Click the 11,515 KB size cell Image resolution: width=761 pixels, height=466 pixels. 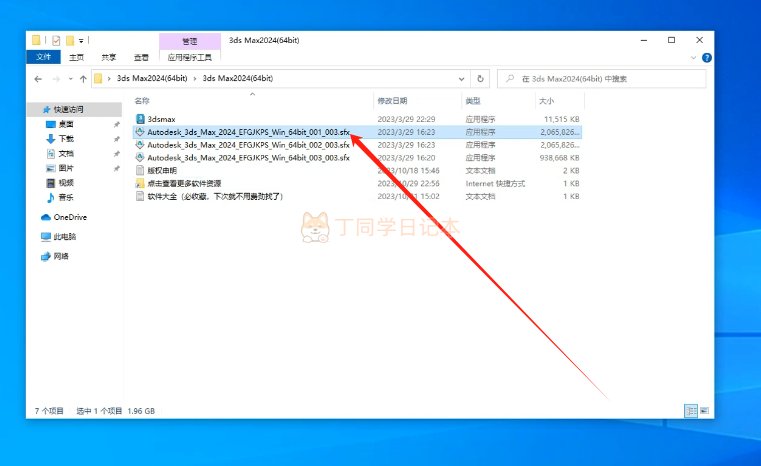[562, 119]
